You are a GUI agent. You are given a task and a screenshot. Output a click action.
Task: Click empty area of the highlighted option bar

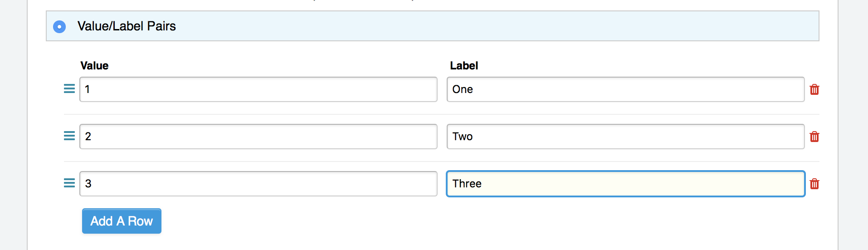click(499, 26)
